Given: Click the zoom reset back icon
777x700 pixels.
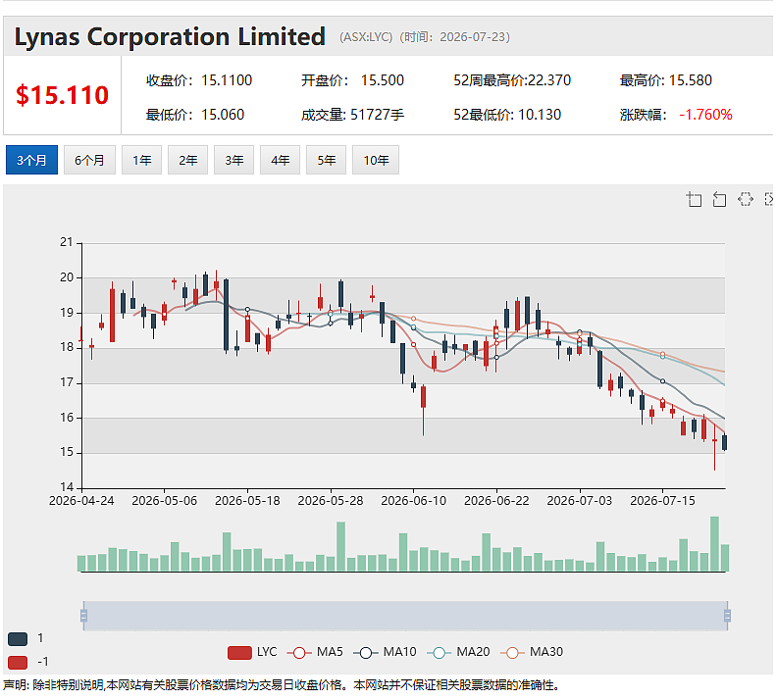Looking at the screenshot, I should tap(719, 199).
